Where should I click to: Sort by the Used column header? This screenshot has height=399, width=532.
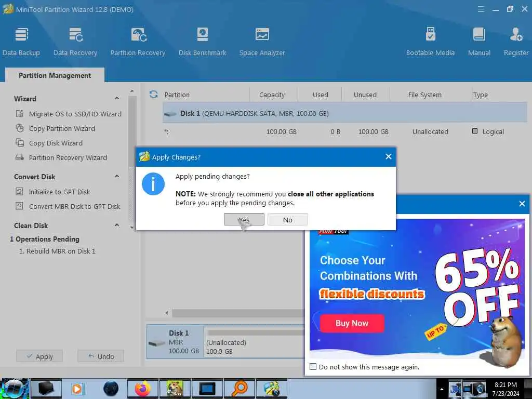tap(320, 95)
